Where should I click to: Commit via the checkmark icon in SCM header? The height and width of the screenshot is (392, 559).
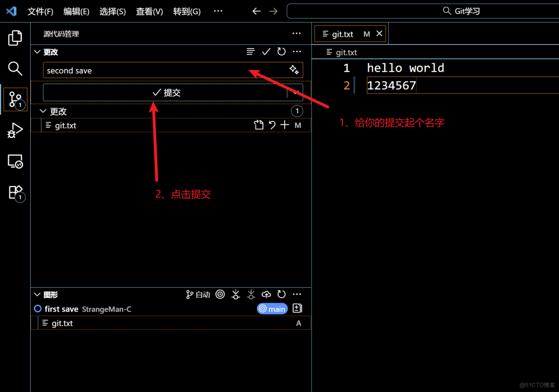(266, 51)
